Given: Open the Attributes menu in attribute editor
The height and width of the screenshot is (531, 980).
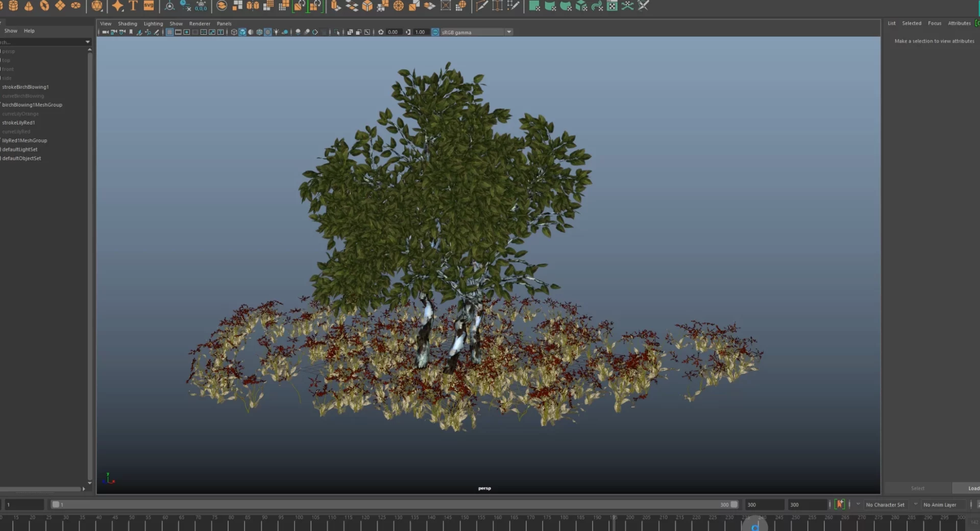Looking at the screenshot, I should (960, 23).
